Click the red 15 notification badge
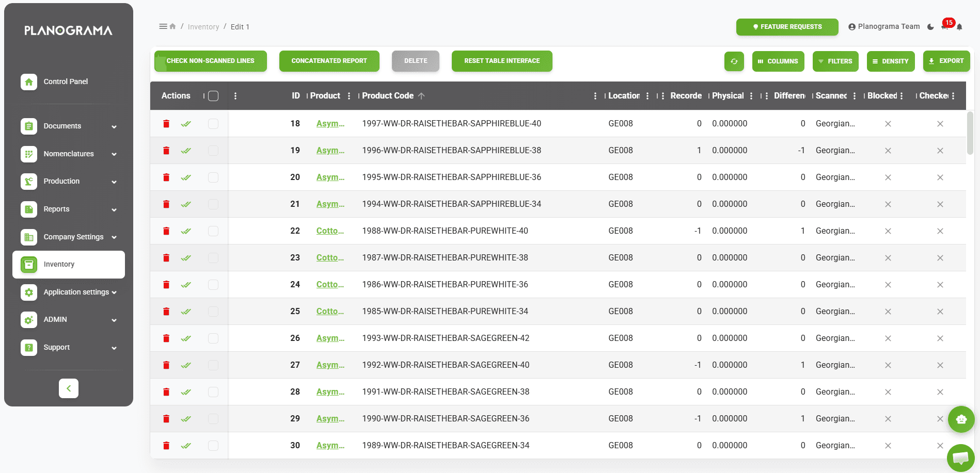This screenshot has height=473, width=980. [x=949, y=23]
